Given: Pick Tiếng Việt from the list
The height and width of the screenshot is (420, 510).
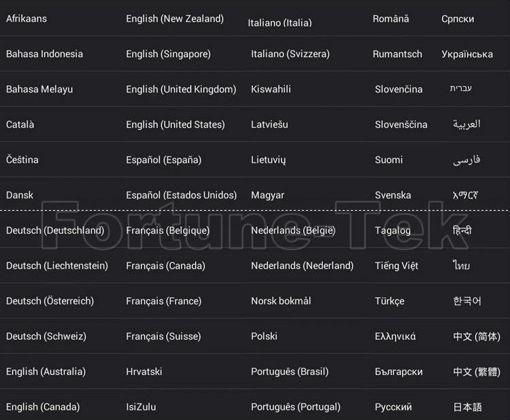Looking at the screenshot, I should coord(396,266).
